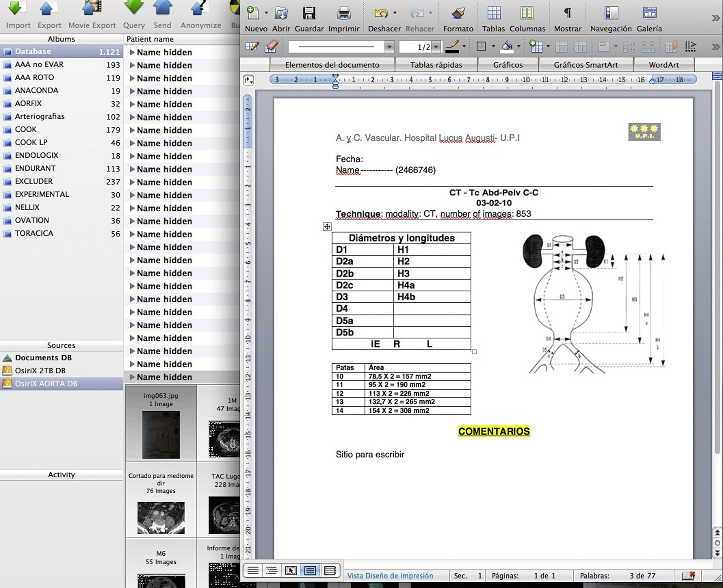Click the Movie Export icon
Screen dimensions: 723x588
click(x=92, y=9)
